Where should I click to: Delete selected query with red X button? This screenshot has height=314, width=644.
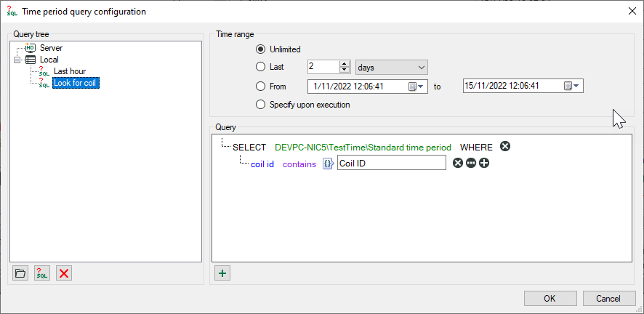[64, 273]
